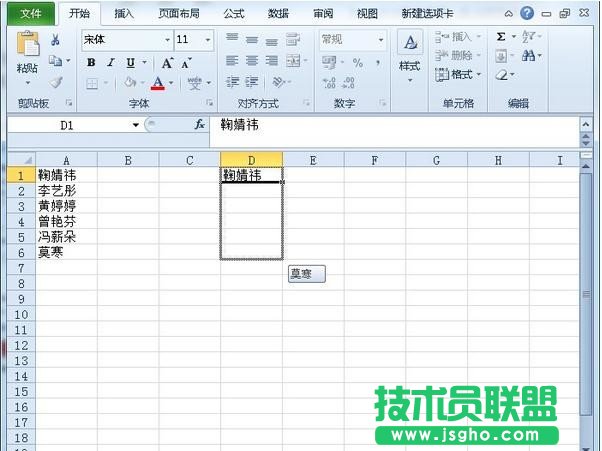Toggle wrap text icon

[x=293, y=39]
